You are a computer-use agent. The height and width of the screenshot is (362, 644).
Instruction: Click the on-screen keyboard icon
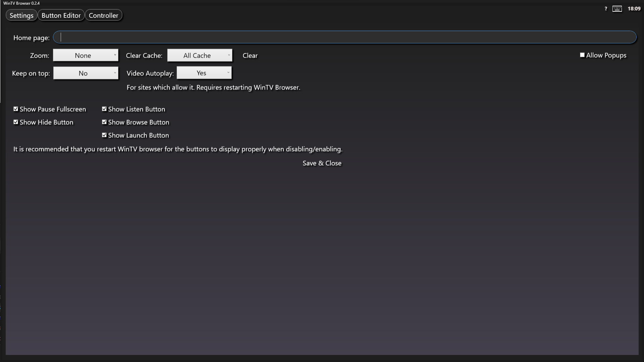click(x=617, y=9)
